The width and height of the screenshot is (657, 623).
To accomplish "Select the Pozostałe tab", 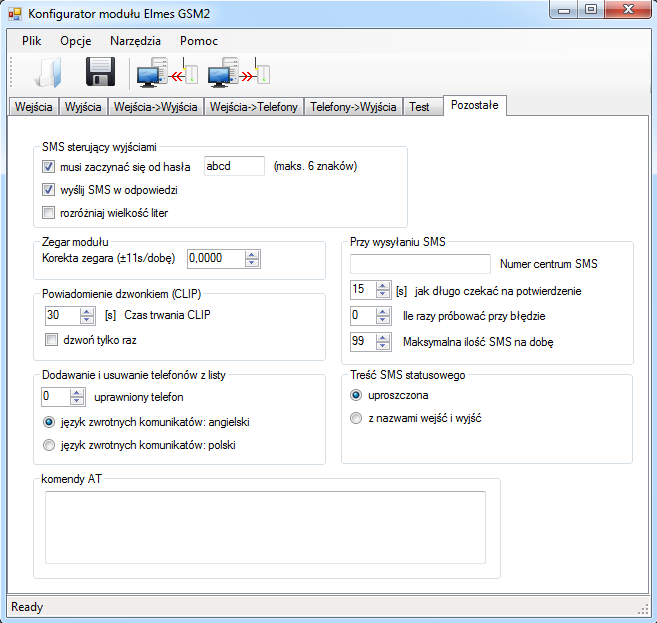I will [x=475, y=105].
